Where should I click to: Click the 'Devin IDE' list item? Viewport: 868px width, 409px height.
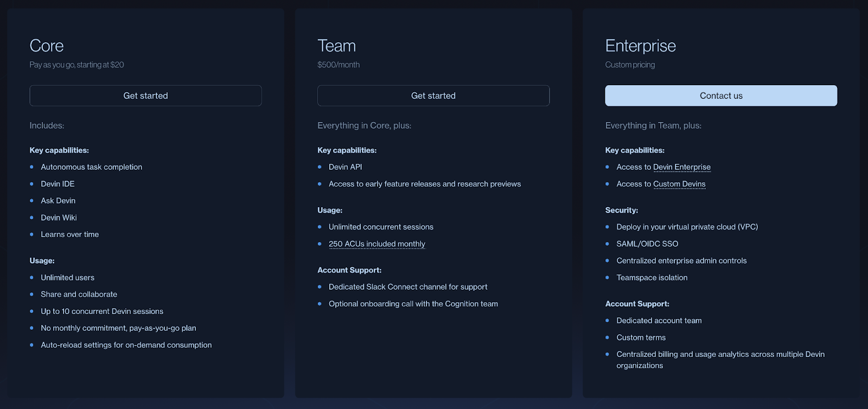click(58, 184)
